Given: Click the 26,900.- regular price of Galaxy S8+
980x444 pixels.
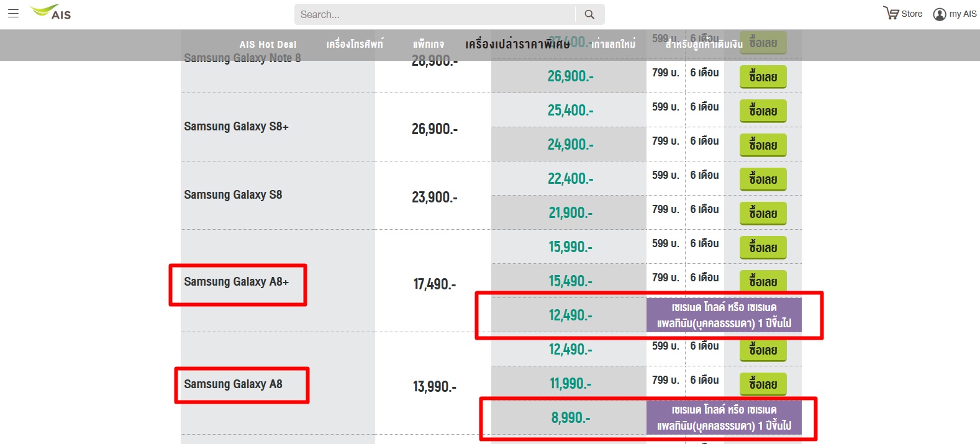Looking at the screenshot, I should tap(435, 129).
